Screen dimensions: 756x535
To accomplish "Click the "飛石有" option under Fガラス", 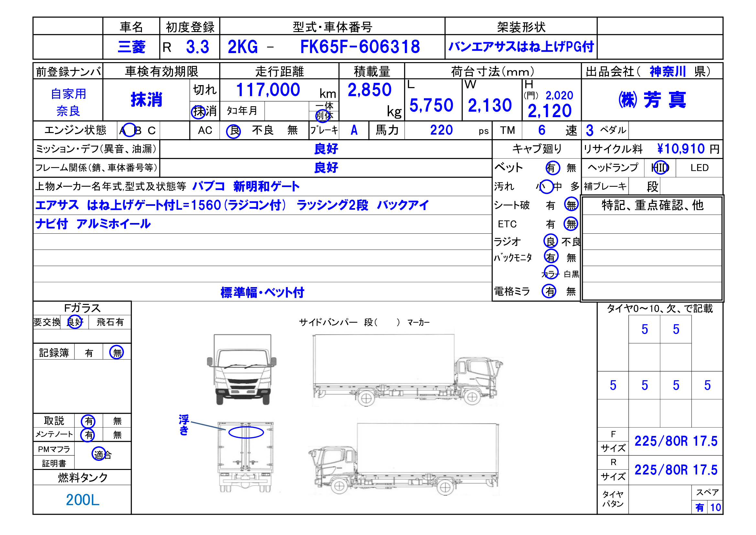I will [110, 322].
